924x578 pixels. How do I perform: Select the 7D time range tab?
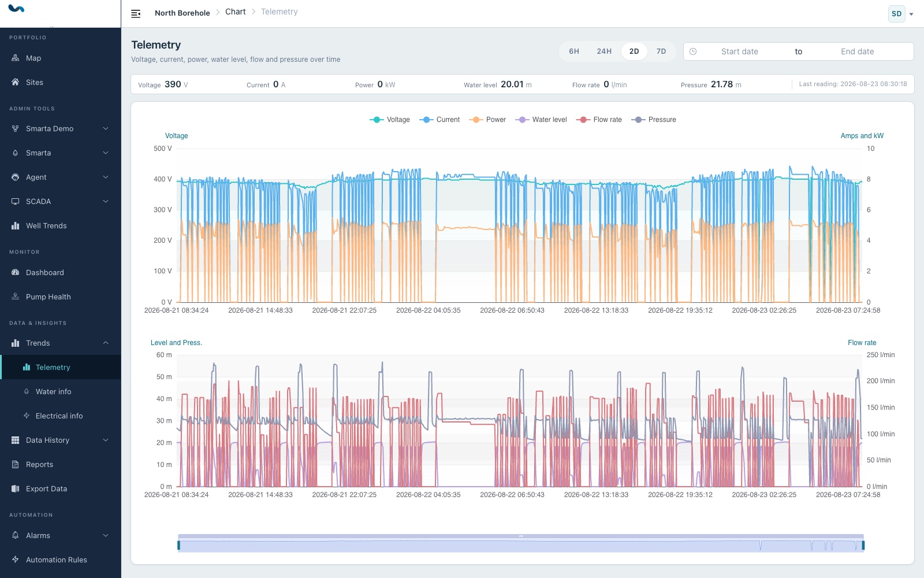[661, 51]
